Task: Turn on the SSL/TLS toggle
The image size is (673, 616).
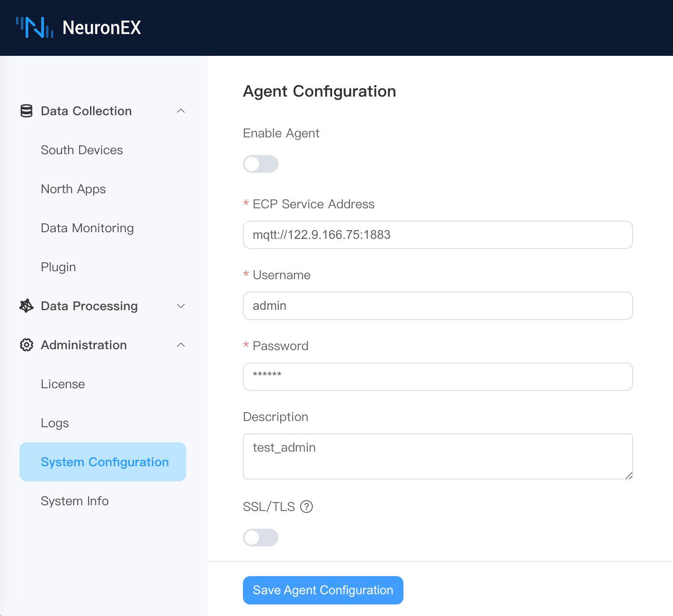Action: point(260,538)
